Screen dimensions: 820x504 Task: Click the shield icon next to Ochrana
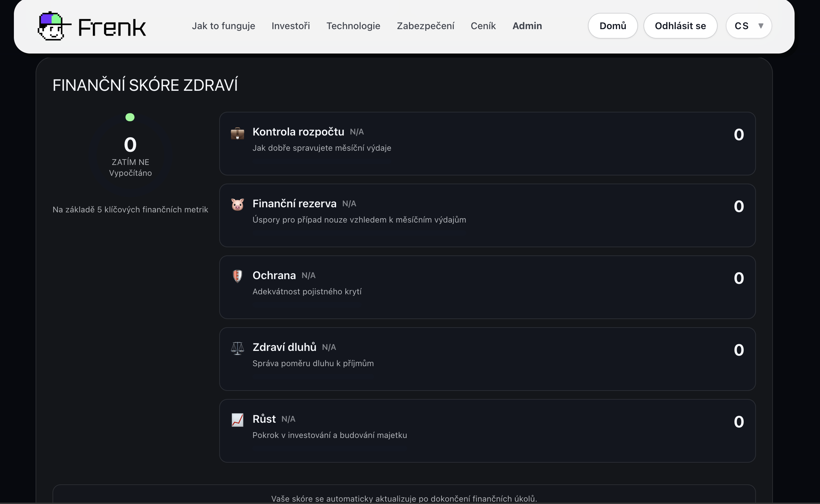[x=237, y=276]
